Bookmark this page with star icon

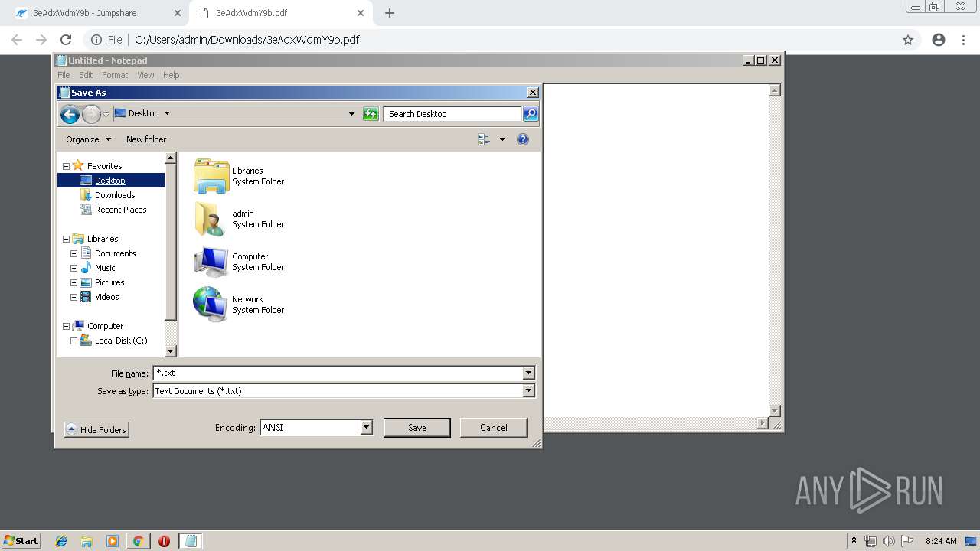908,40
